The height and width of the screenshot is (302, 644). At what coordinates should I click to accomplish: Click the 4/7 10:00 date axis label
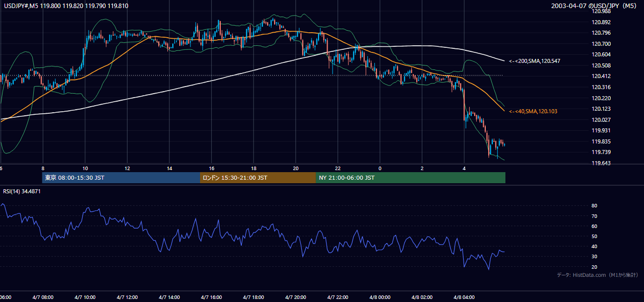point(85,297)
